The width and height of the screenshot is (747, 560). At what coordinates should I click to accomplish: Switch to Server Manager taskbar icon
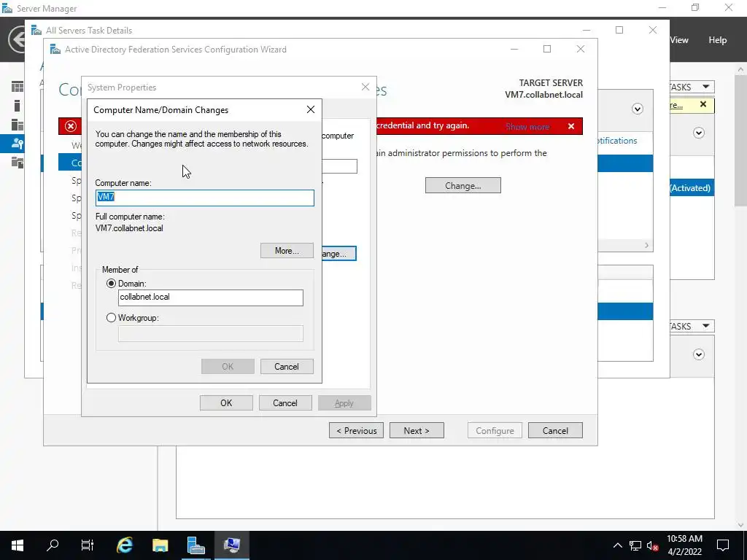[x=196, y=545]
